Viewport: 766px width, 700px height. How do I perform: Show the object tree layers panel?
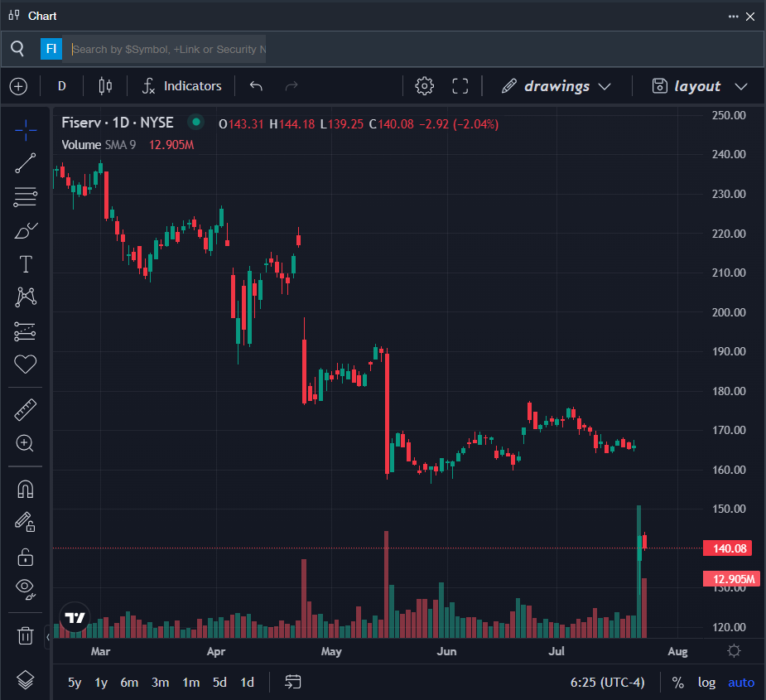coord(26,679)
